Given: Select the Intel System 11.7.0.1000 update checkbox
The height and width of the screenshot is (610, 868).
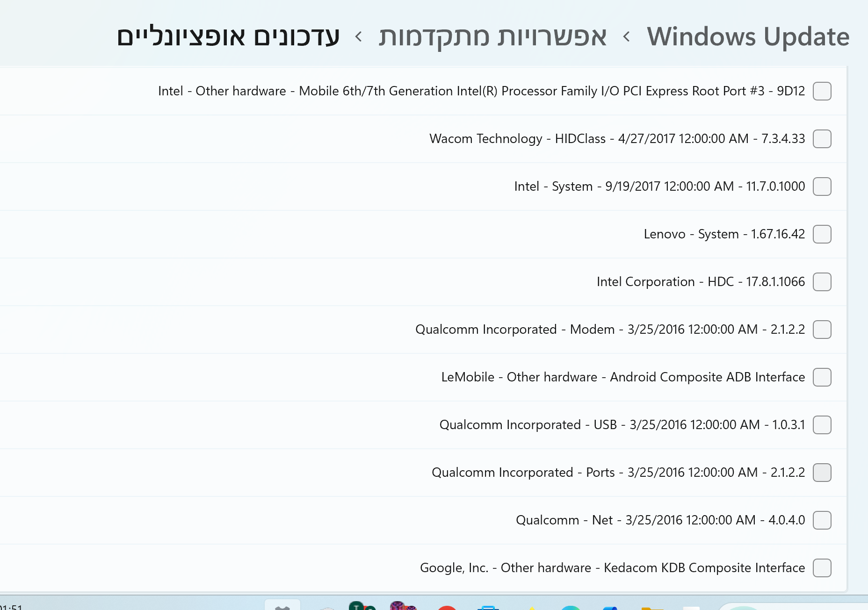Looking at the screenshot, I should [822, 187].
